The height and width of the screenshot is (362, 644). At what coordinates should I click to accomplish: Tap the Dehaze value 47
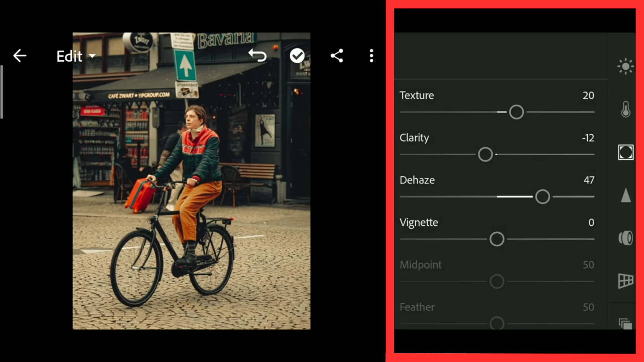(589, 180)
